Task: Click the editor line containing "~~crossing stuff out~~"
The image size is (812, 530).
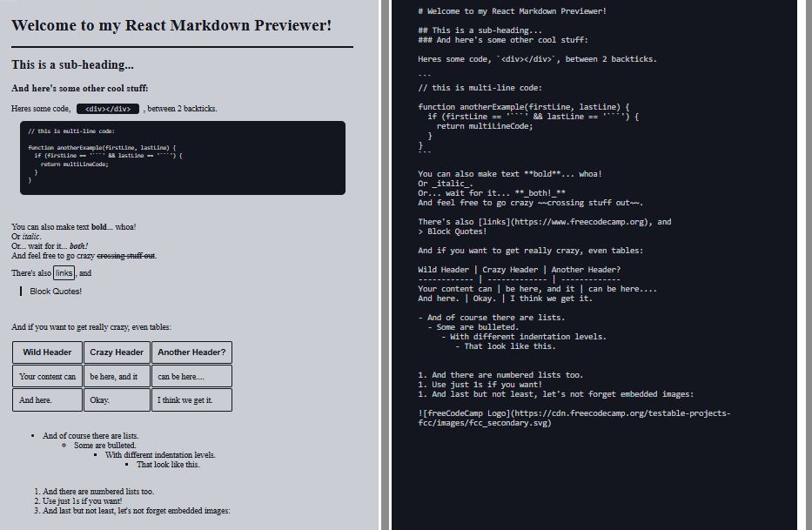Action: click(x=531, y=203)
